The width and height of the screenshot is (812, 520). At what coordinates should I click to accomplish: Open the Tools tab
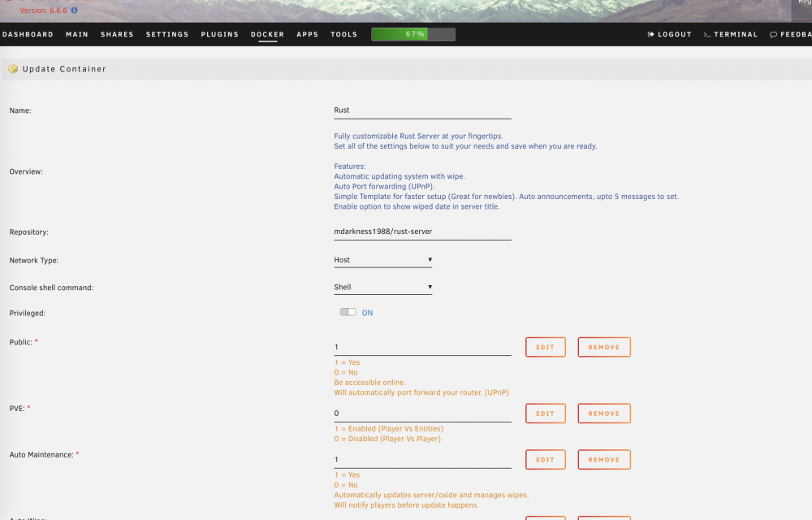pyautogui.click(x=343, y=34)
